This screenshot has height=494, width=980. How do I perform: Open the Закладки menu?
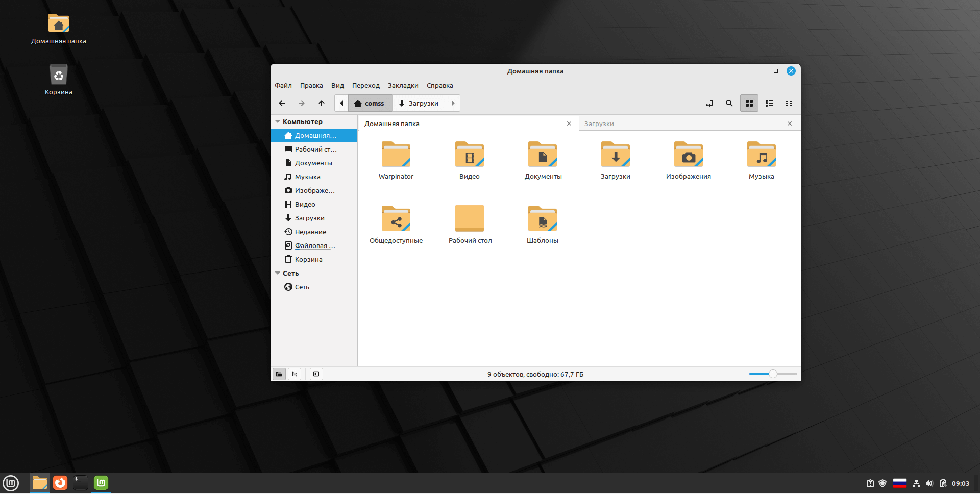(x=403, y=86)
